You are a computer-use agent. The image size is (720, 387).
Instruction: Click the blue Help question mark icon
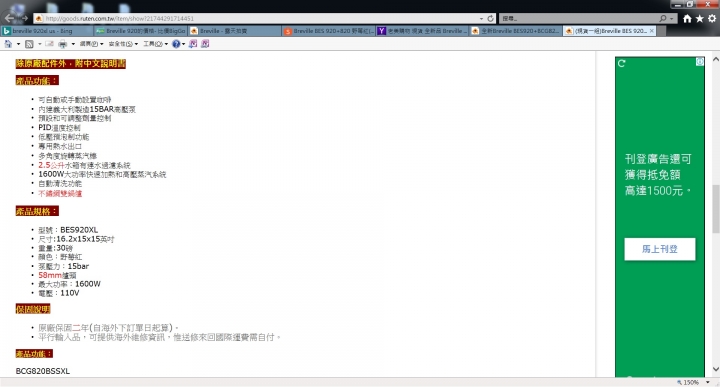(x=176, y=44)
